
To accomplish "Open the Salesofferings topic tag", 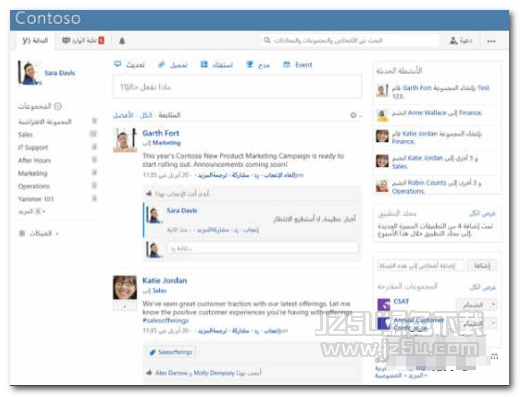I will 171,352.
